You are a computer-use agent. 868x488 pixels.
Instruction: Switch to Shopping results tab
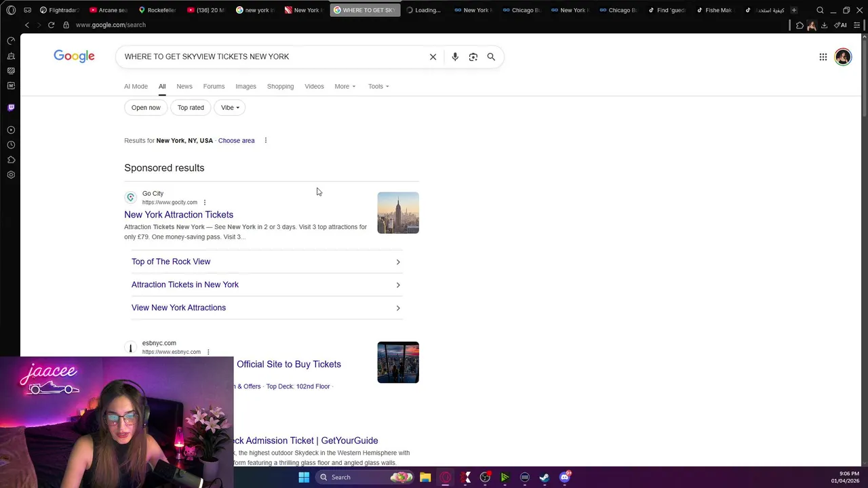[280, 86]
